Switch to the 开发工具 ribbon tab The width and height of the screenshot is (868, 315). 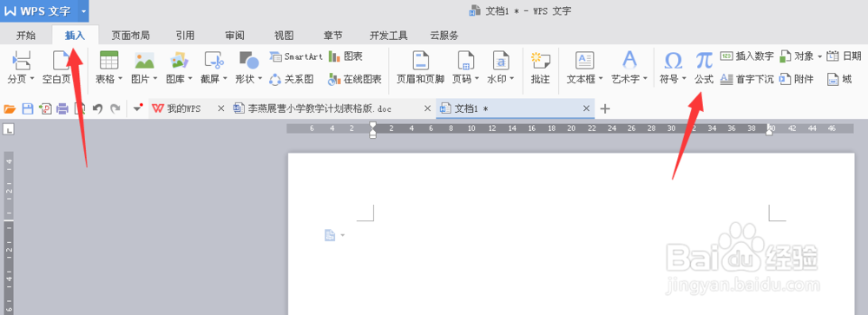pos(389,36)
